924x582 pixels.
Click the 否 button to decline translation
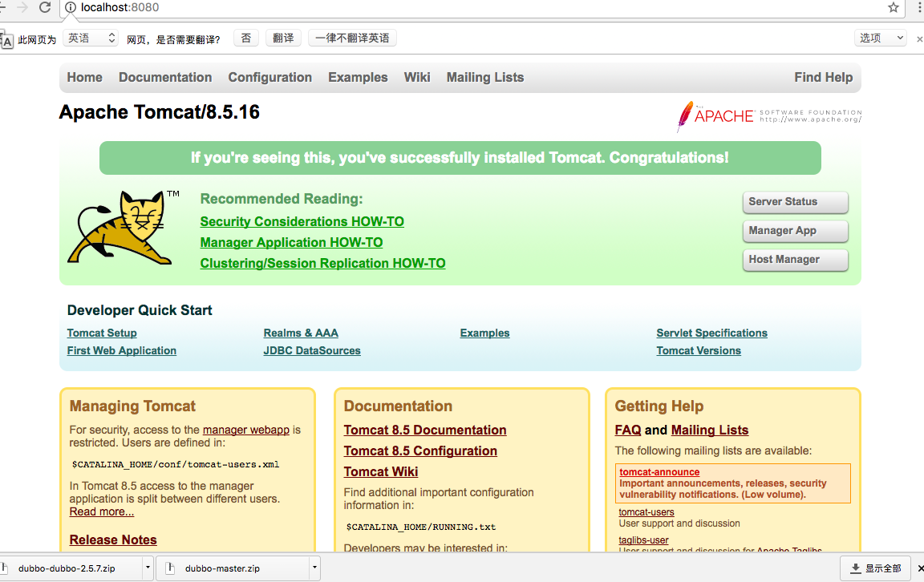coord(246,38)
